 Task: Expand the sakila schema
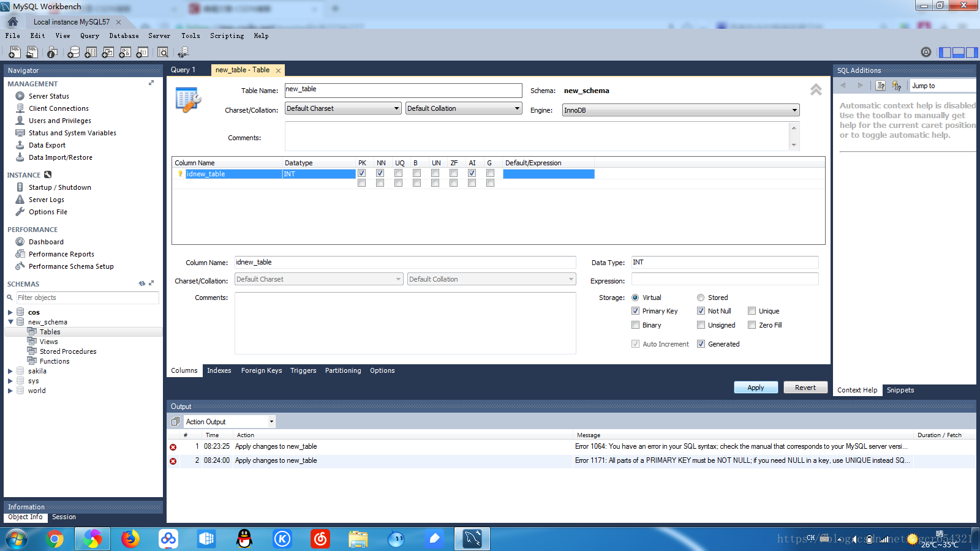point(10,371)
